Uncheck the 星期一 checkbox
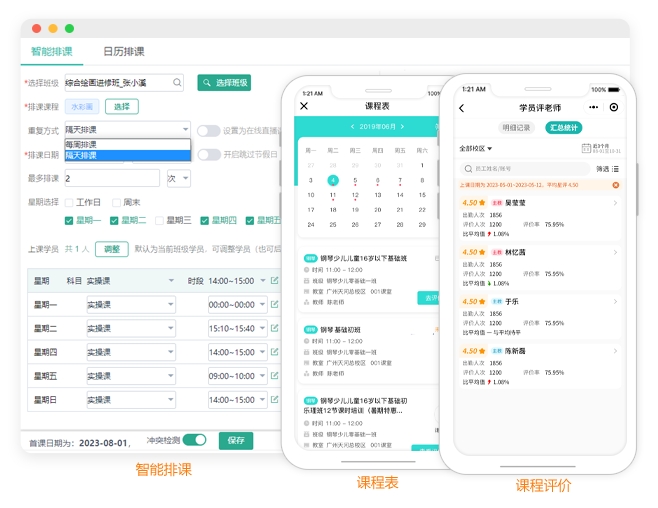Viewport: 658px width, 508px height. click(x=69, y=221)
